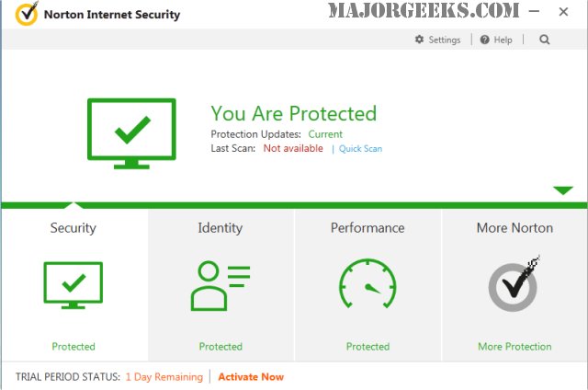This screenshot has height=390, width=588.
Task: Click the Protected status under Performance
Action: click(x=367, y=347)
